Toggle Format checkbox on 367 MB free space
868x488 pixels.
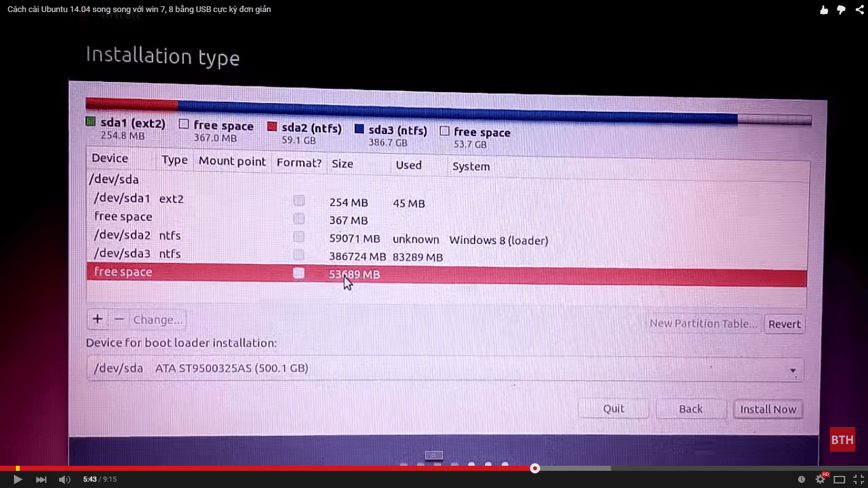click(299, 219)
